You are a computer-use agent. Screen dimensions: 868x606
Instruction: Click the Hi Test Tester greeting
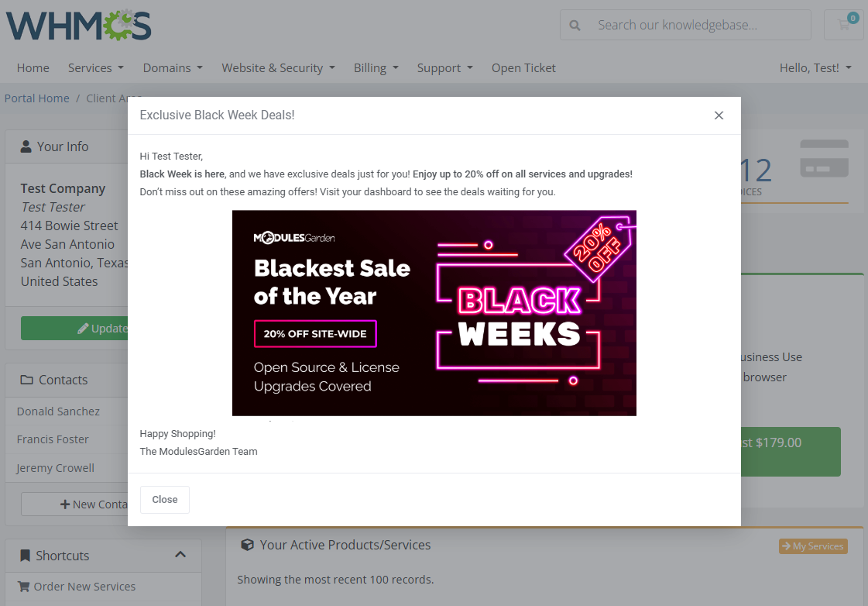click(x=171, y=157)
